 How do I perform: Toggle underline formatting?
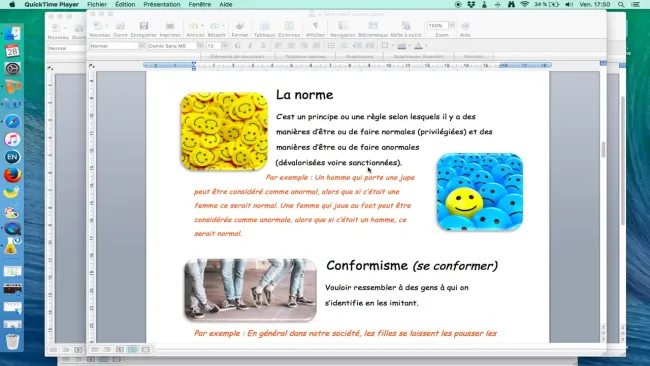263,46
